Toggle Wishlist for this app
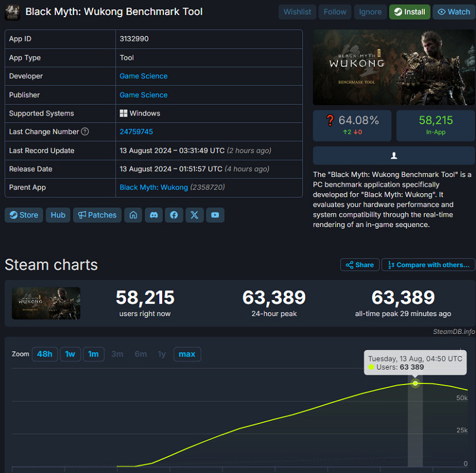 (297, 12)
